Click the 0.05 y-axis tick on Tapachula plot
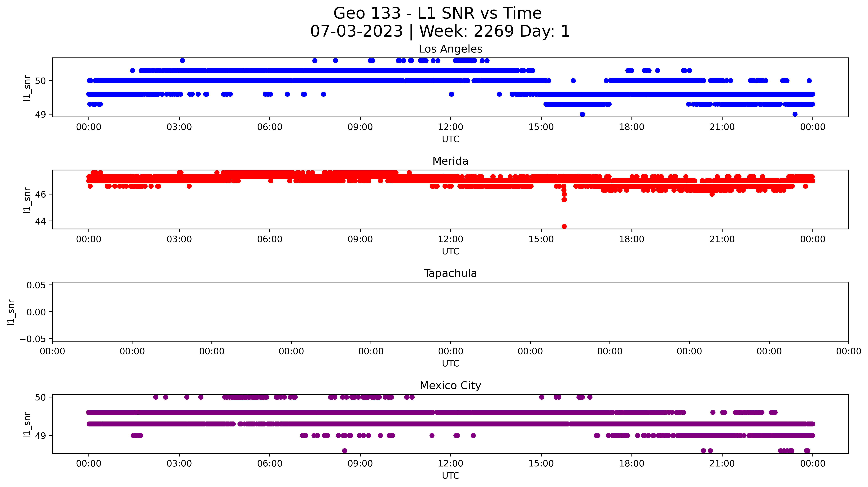This screenshot has width=868, height=487. click(36, 285)
